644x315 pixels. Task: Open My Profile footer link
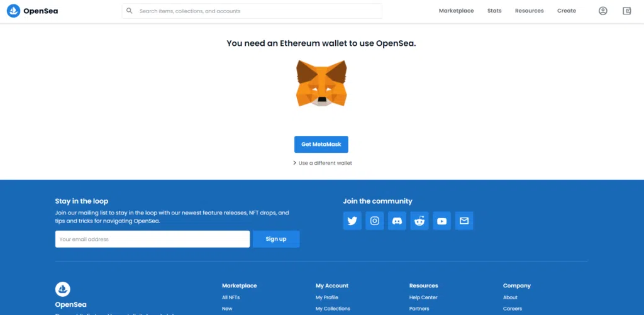point(327,297)
